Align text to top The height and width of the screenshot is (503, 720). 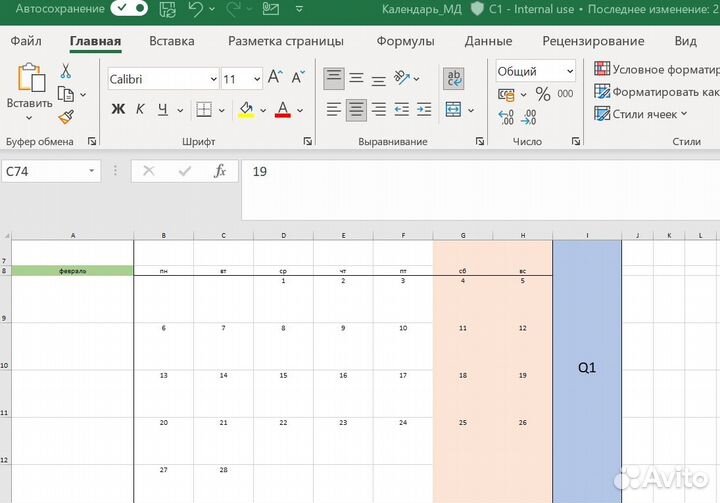point(334,78)
